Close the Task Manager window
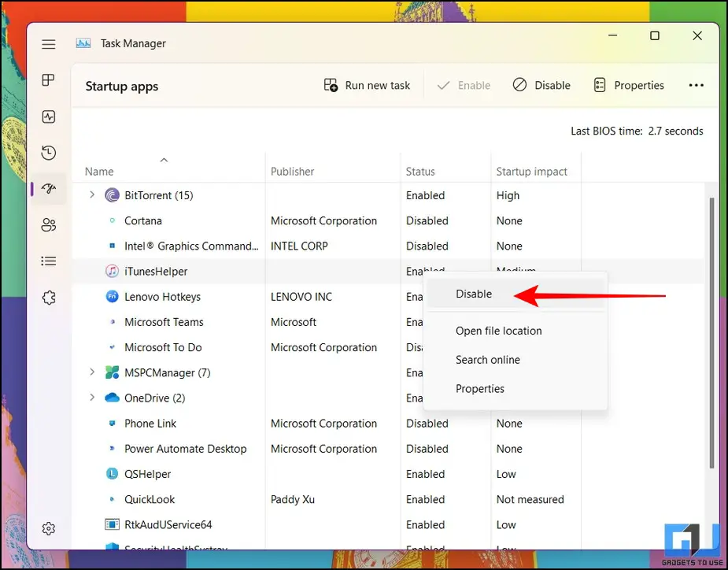Viewport: 728px width, 570px height. (x=697, y=35)
